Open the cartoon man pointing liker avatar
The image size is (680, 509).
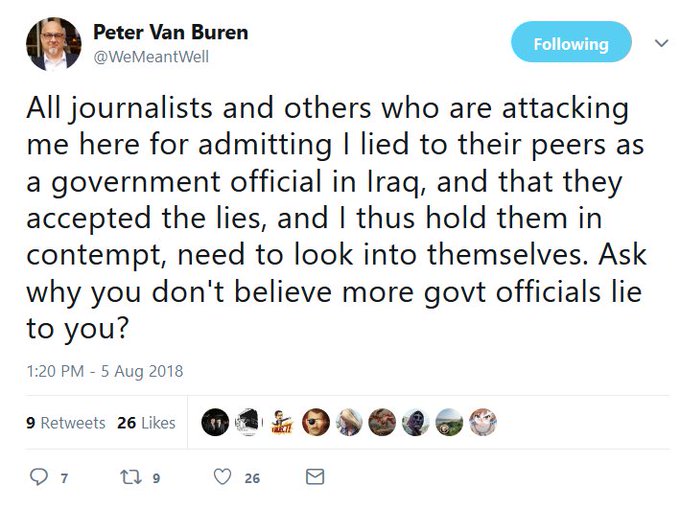point(282,423)
